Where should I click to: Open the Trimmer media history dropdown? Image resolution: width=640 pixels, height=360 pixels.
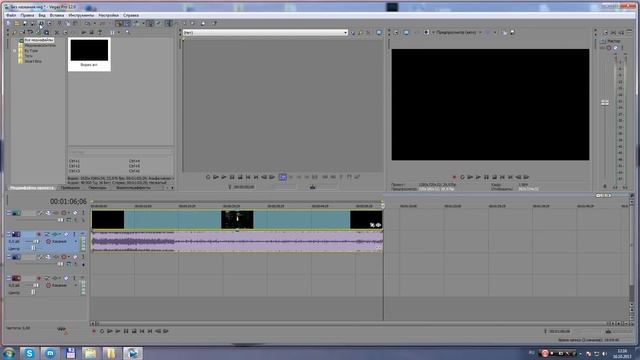[x=345, y=32]
